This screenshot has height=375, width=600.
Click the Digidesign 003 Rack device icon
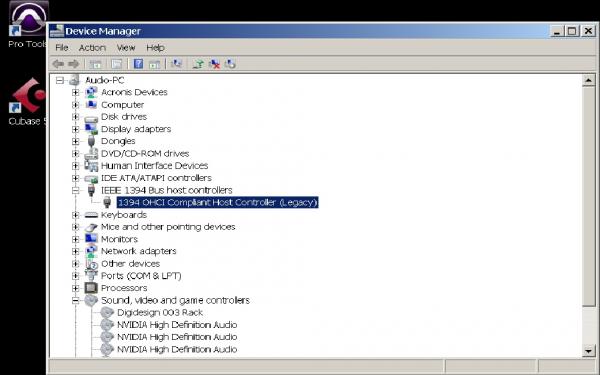(x=107, y=312)
